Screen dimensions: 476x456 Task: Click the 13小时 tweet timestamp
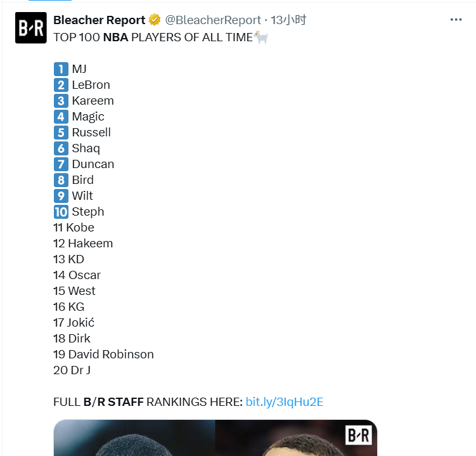click(288, 20)
